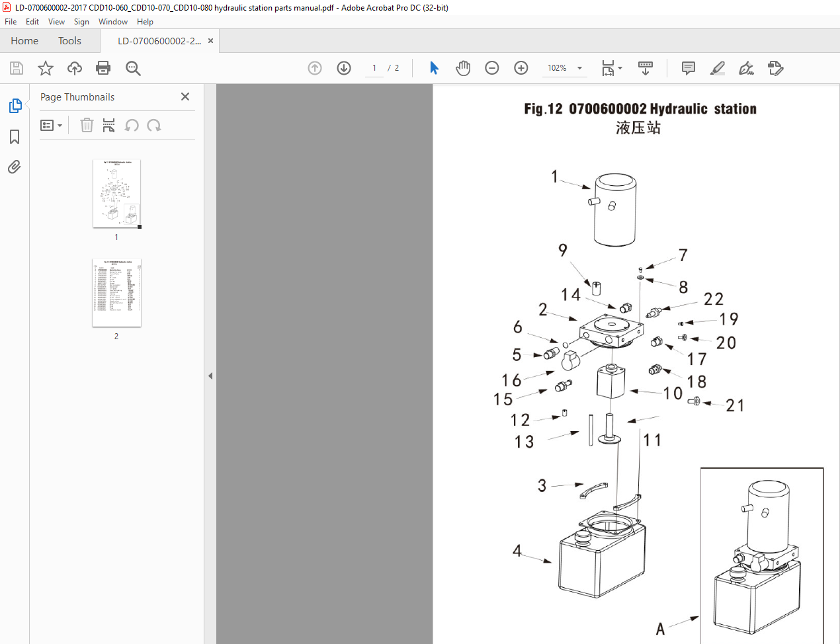Close the LD-0700600002 document tab
Viewport: 840px width, 644px height.
click(x=210, y=41)
